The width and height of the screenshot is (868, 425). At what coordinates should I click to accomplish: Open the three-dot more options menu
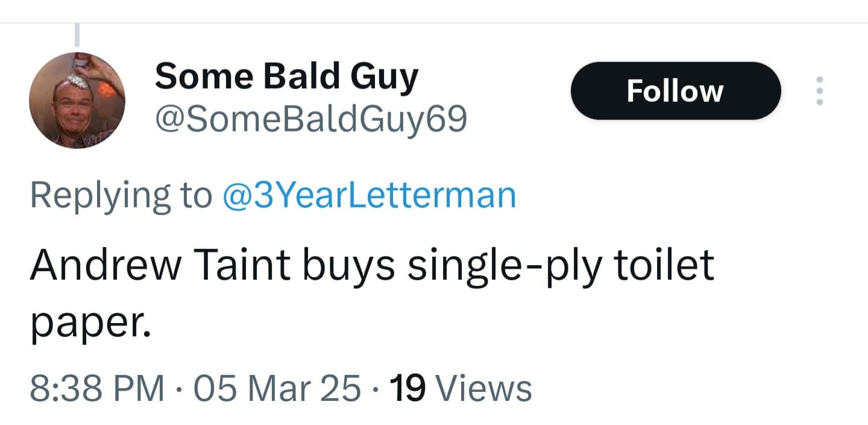pyautogui.click(x=819, y=91)
